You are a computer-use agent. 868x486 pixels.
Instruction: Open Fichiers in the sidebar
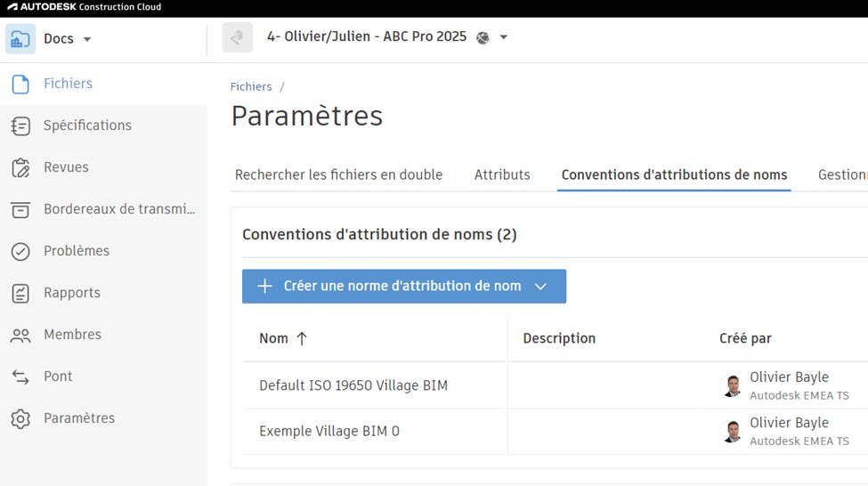[68, 84]
